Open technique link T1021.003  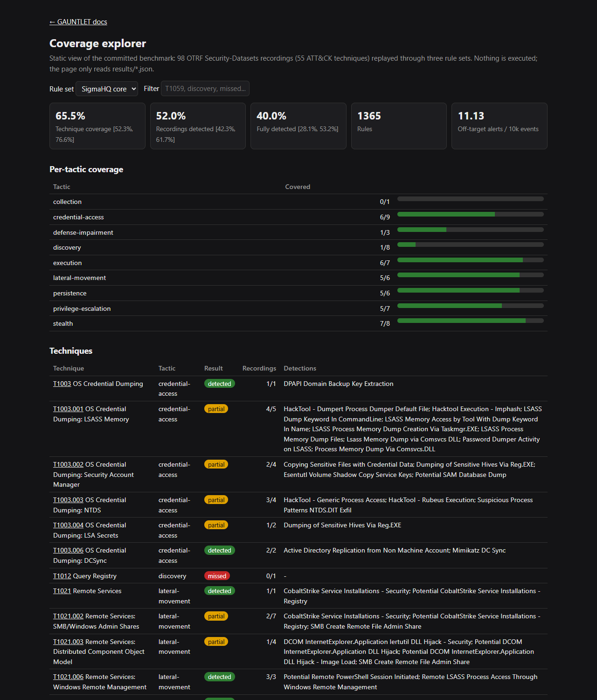click(68, 642)
